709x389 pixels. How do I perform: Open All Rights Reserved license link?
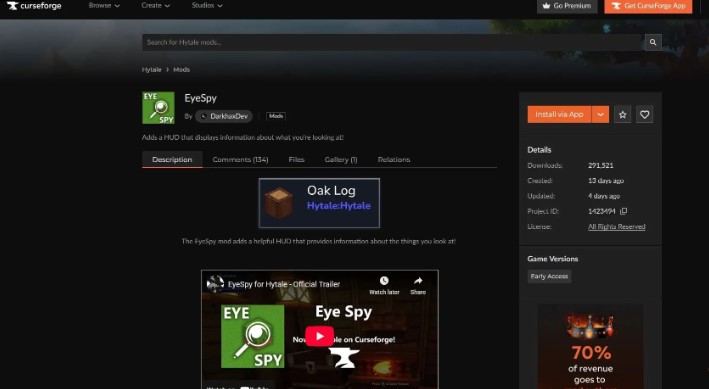[616, 227]
